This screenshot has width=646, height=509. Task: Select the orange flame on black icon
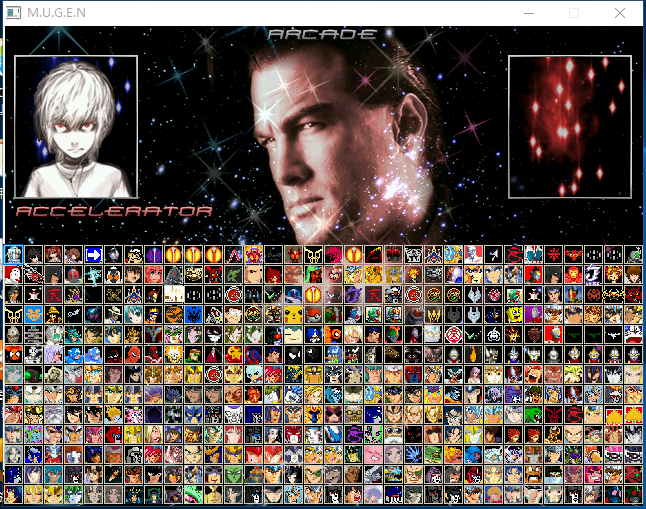473,354
